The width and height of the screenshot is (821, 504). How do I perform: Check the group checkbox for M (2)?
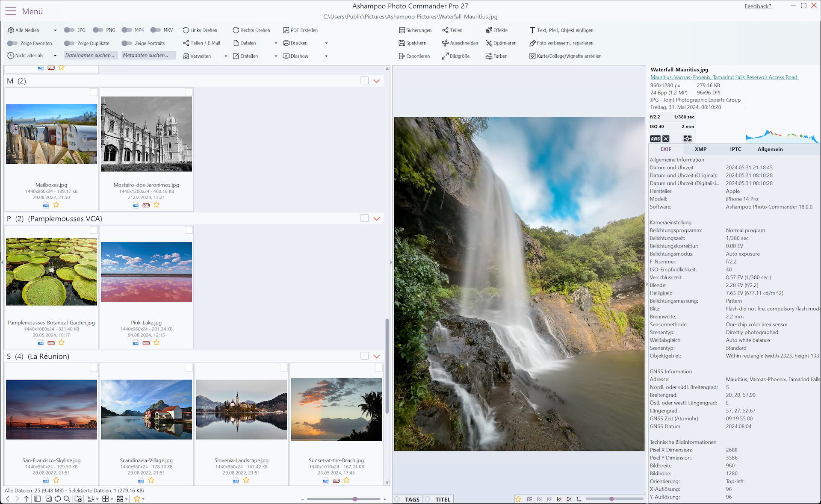(364, 80)
